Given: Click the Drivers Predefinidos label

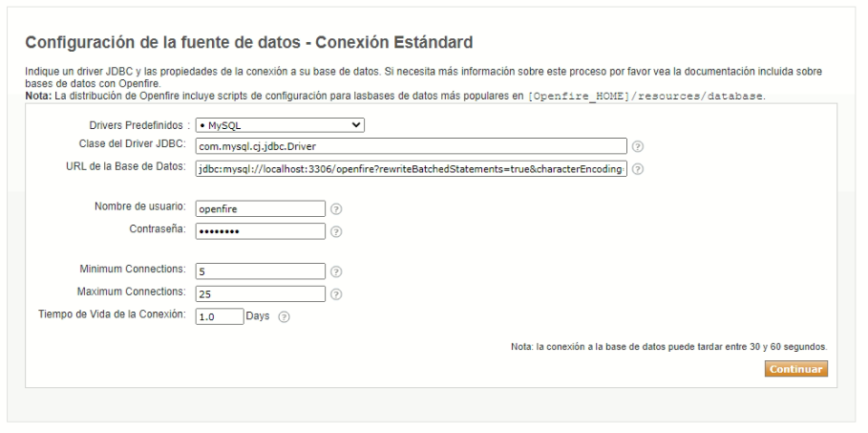Looking at the screenshot, I should 133,124.
